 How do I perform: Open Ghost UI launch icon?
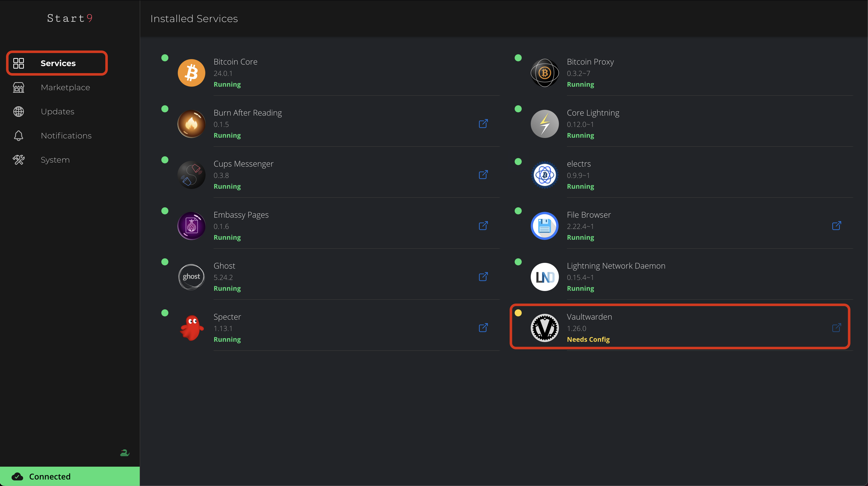(x=483, y=277)
